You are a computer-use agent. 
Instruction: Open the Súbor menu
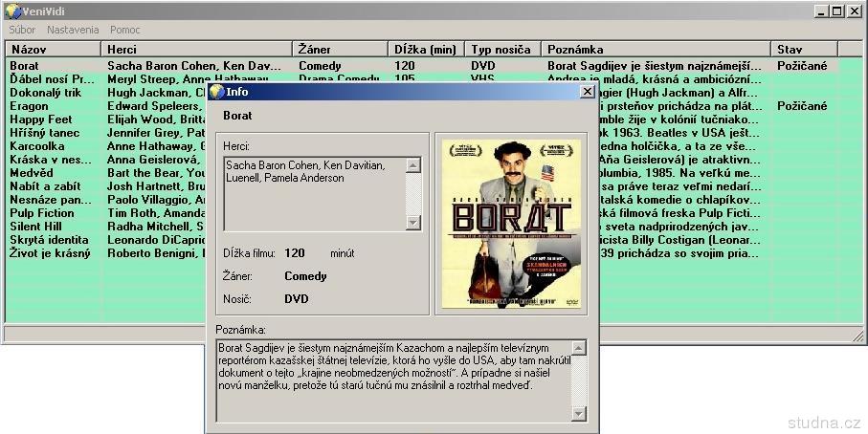point(22,30)
